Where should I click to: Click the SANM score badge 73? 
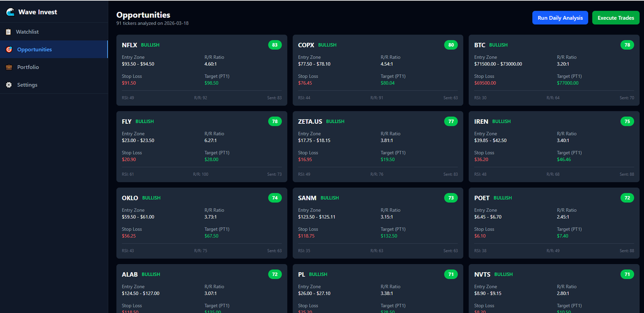tap(451, 198)
